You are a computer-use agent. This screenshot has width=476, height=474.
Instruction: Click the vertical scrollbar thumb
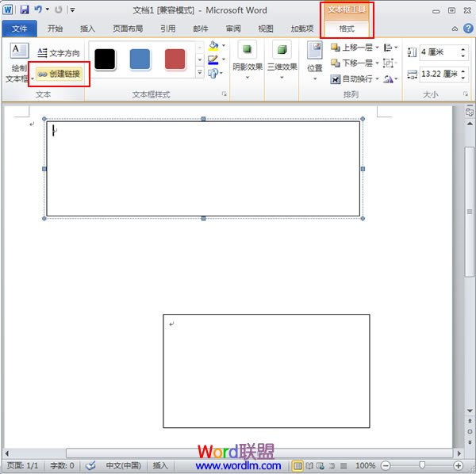tap(470, 211)
